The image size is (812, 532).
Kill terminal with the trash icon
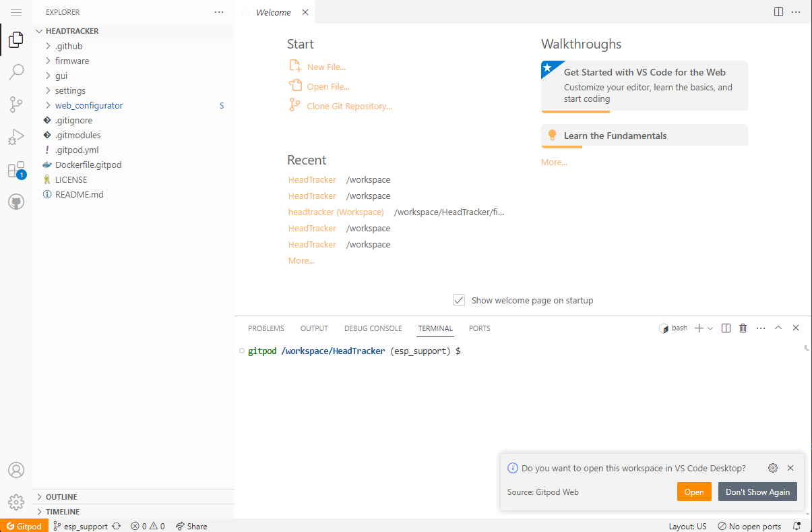pyautogui.click(x=743, y=328)
